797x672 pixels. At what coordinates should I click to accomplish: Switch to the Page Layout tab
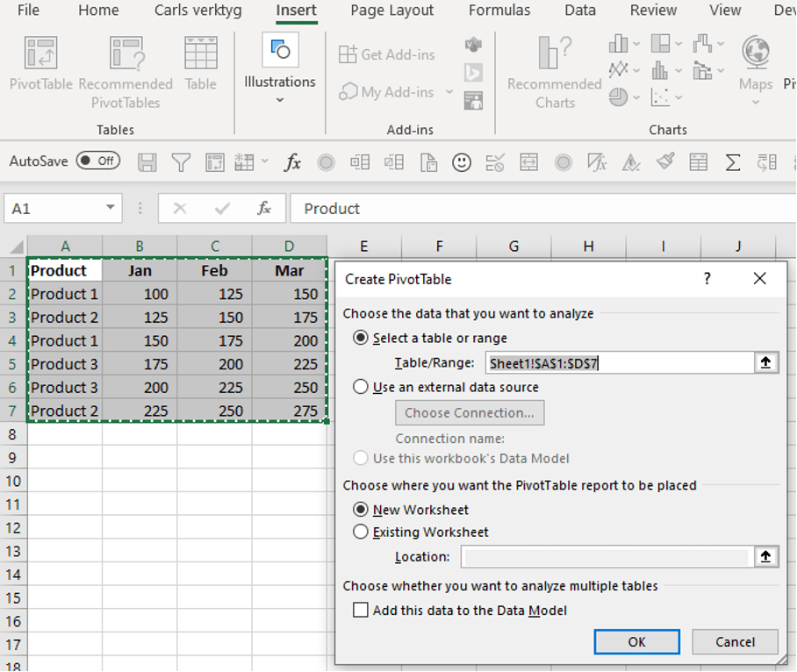tap(391, 11)
